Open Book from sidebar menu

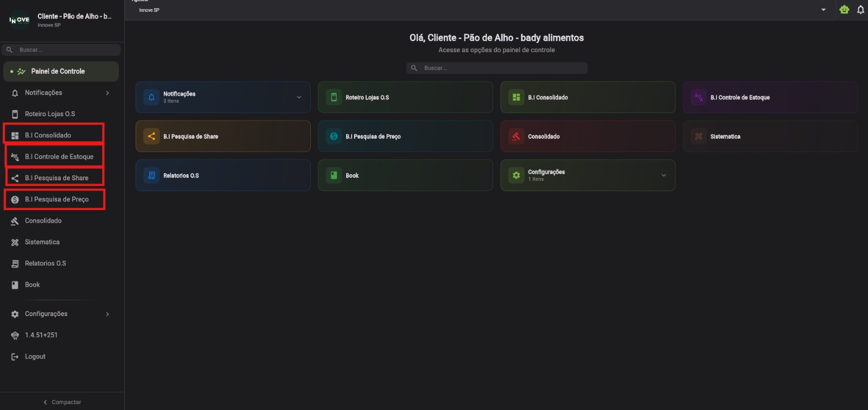(x=33, y=285)
